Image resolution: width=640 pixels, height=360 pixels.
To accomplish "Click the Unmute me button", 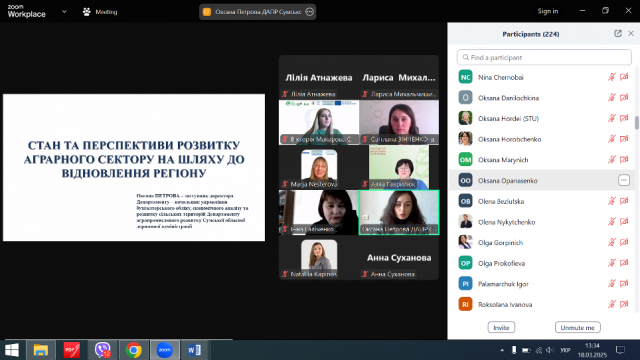I will pyautogui.click(x=578, y=327).
